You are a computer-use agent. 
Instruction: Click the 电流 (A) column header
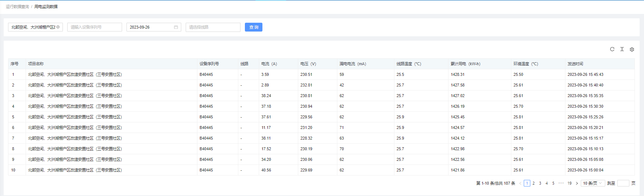pyautogui.click(x=269, y=64)
